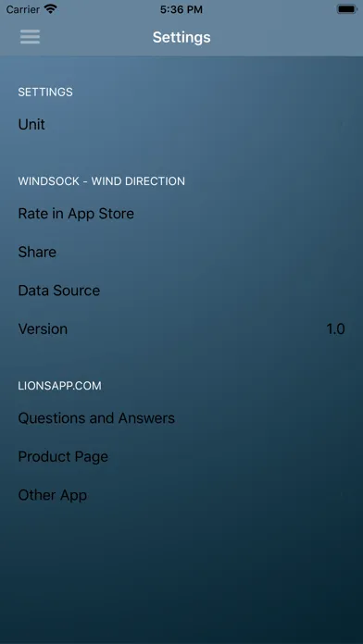Open Data Source row
The height and width of the screenshot is (644, 363).
[x=181, y=291]
